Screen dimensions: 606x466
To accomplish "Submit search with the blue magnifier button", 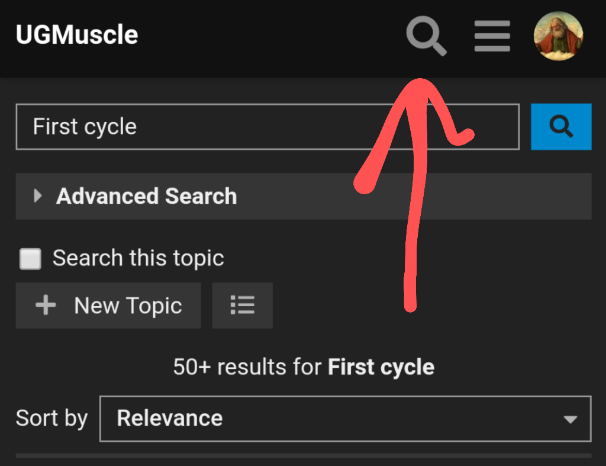I will click(x=561, y=127).
